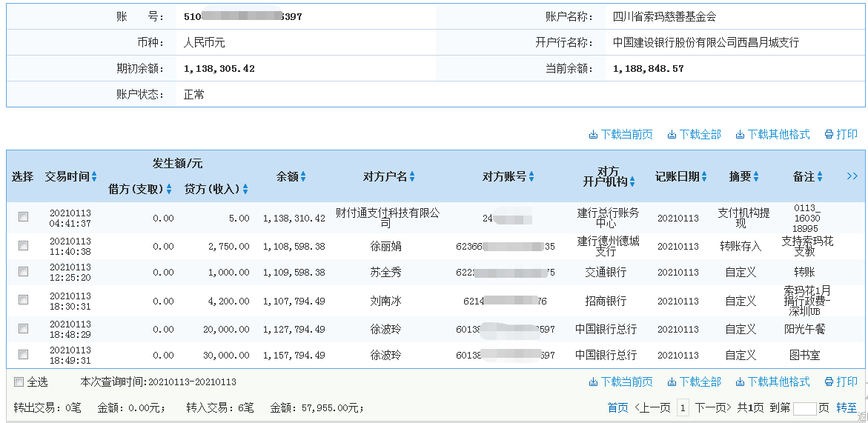Click top 下载其他格式 link
The width and height of the screenshot is (868, 423).
click(773, 134)
